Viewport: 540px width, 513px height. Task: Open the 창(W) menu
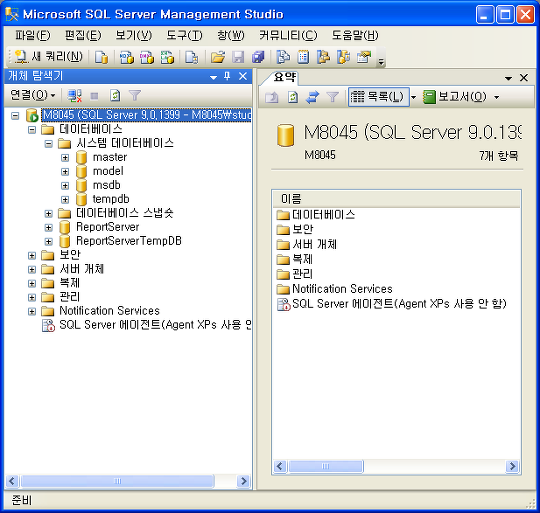(230, 35)
